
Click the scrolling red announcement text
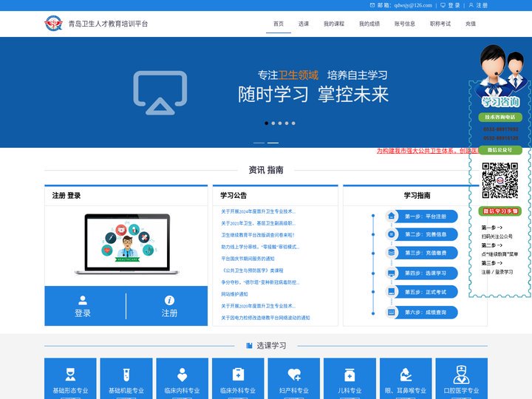(x=427, y=151)
